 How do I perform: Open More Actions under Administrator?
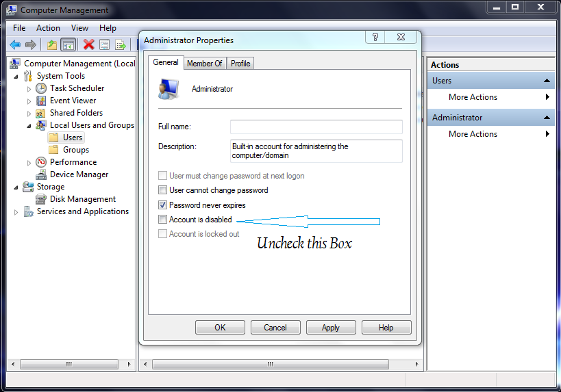click(491, 134)
